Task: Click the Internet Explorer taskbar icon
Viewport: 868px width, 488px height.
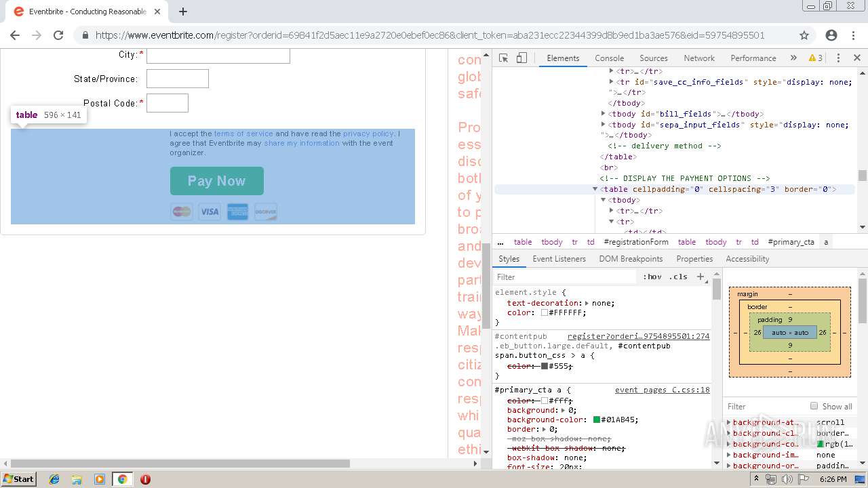Action: pos(54,479)
